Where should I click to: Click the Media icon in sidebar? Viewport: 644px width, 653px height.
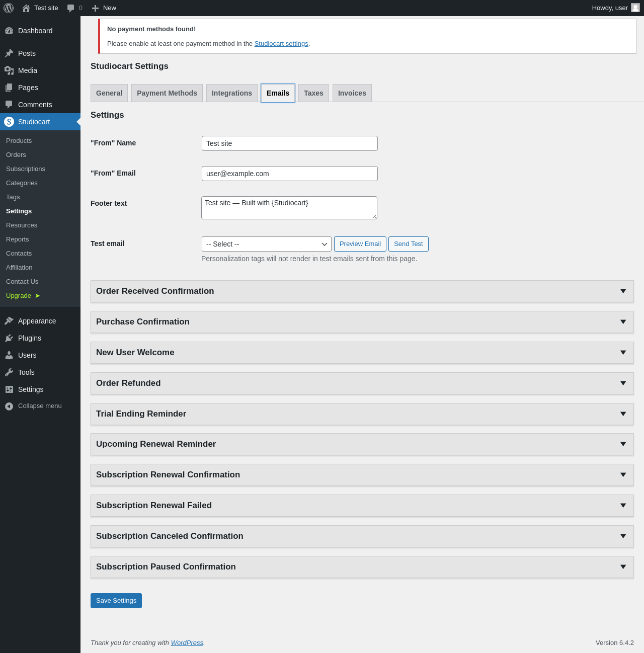click(9, 70)
